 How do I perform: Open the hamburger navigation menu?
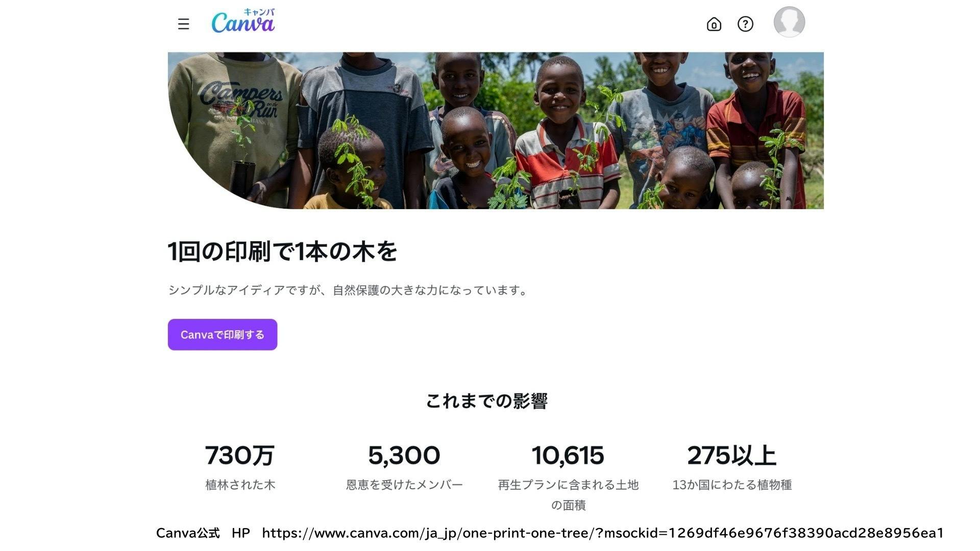tap(184, 24)
